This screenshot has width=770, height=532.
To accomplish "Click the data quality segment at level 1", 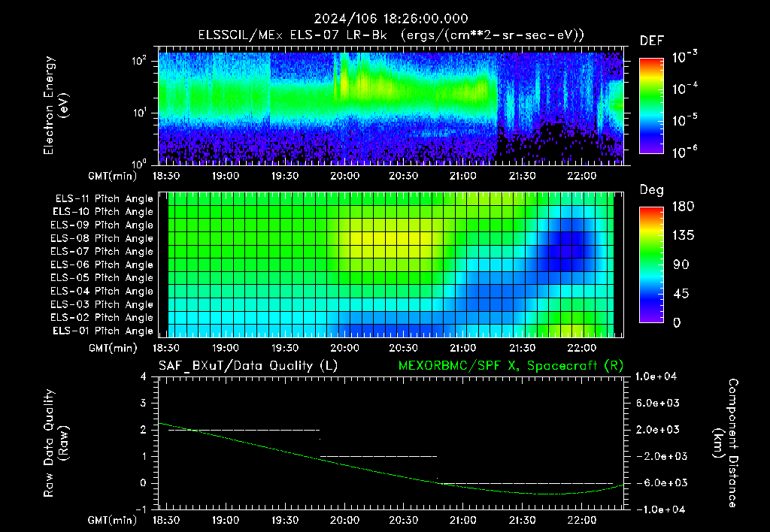I will click(378, 456).
